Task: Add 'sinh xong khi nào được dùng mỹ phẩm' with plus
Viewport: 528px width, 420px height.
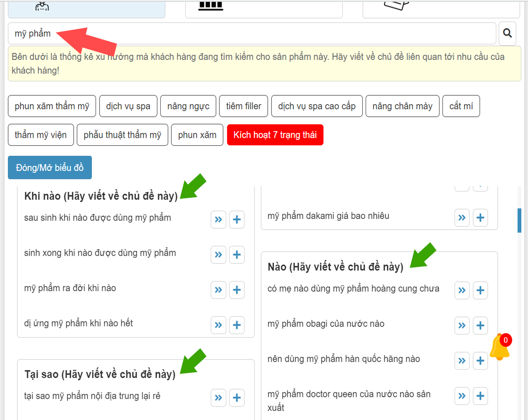Action: click(237, 255)
